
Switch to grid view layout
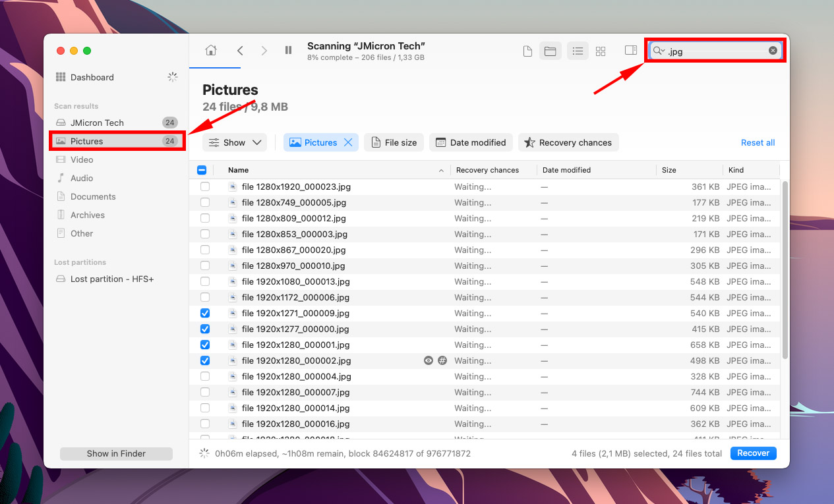point(600,50)
